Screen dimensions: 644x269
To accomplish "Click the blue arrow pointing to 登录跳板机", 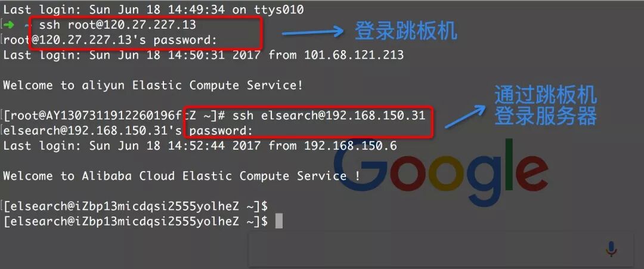I will click(312, 32).
